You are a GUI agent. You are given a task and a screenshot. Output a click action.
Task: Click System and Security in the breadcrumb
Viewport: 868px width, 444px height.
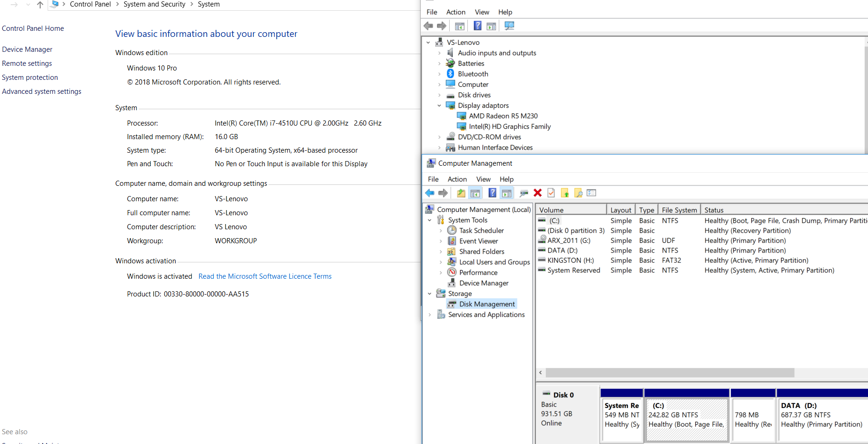point(155,4)
